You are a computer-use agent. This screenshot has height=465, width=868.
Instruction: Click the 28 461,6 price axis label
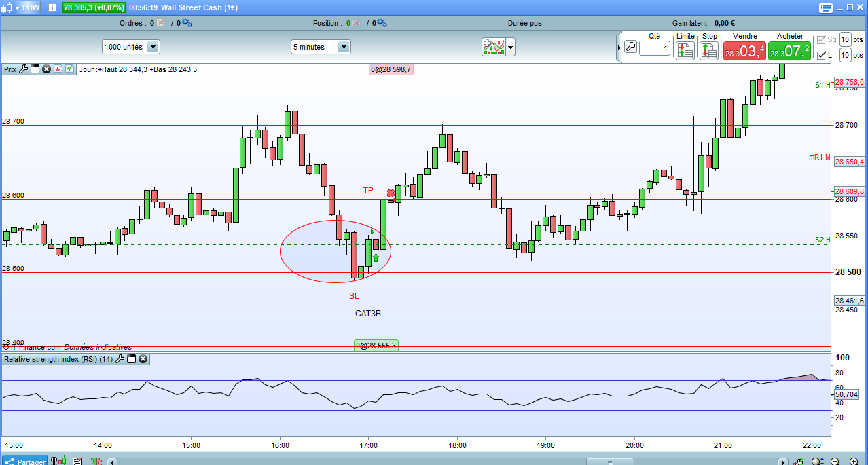849,301
